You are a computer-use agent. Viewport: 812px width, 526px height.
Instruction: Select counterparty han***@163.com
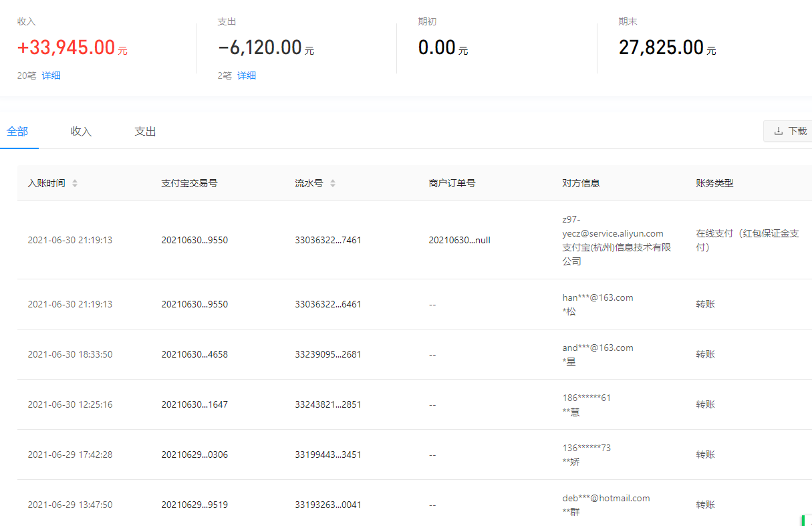(x=597, y=297)
